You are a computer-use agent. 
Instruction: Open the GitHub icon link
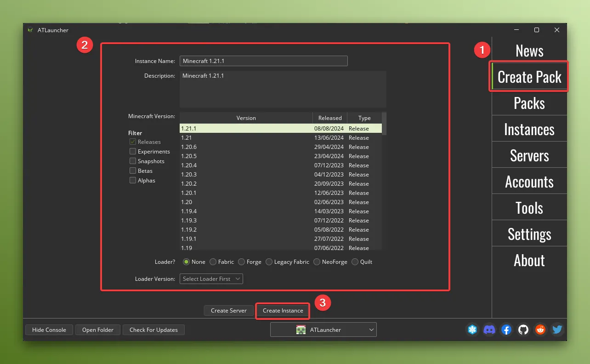click(523, 330)
